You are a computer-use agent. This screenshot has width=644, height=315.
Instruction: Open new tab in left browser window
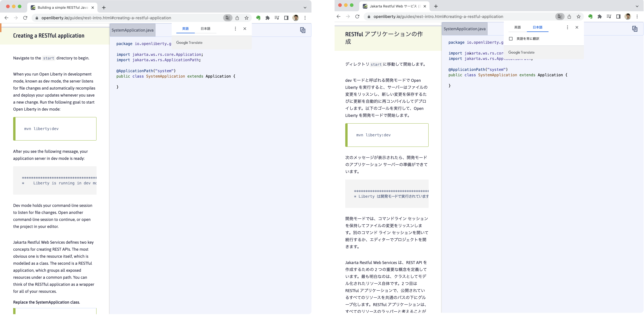pos(104,7)
